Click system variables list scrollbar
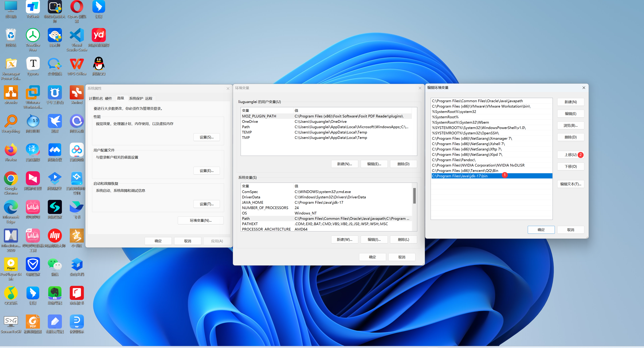Viewport: 644px width, 348px height. pos(414,196)
